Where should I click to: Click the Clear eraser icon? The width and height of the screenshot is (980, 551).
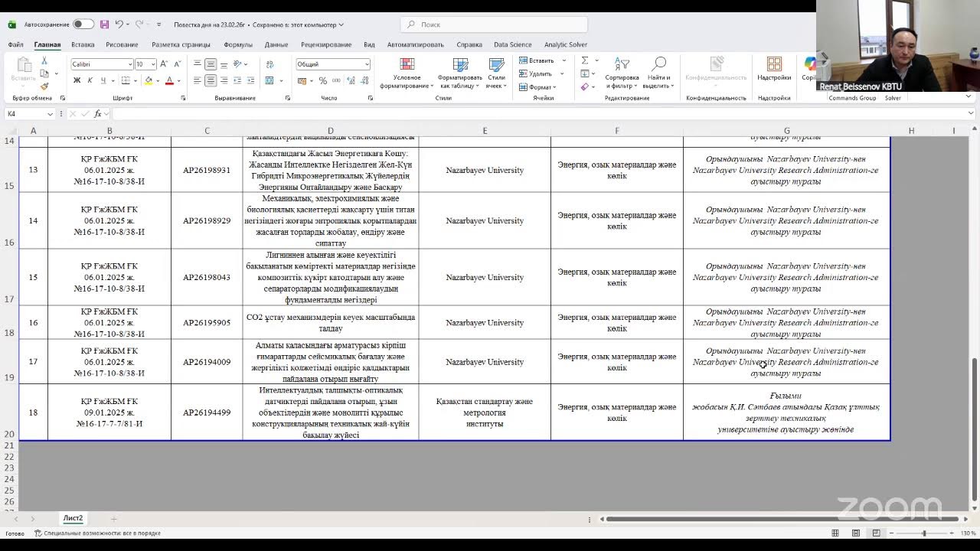pyautogui.click(x=584, y=86)
